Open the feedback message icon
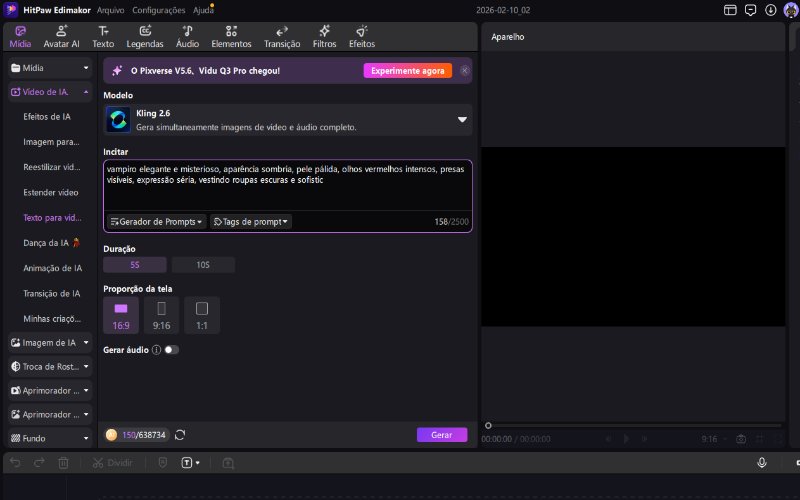800x500 pixels. pos(751,10)
